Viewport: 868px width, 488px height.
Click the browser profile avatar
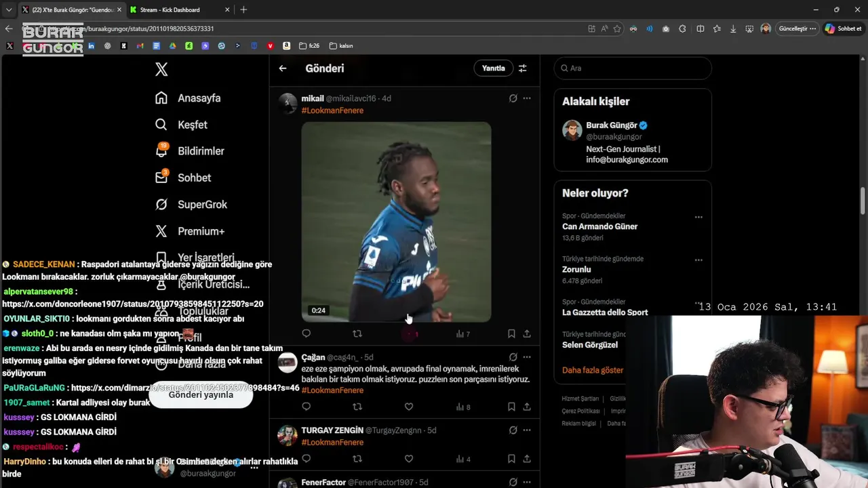(x=766, y=28)
